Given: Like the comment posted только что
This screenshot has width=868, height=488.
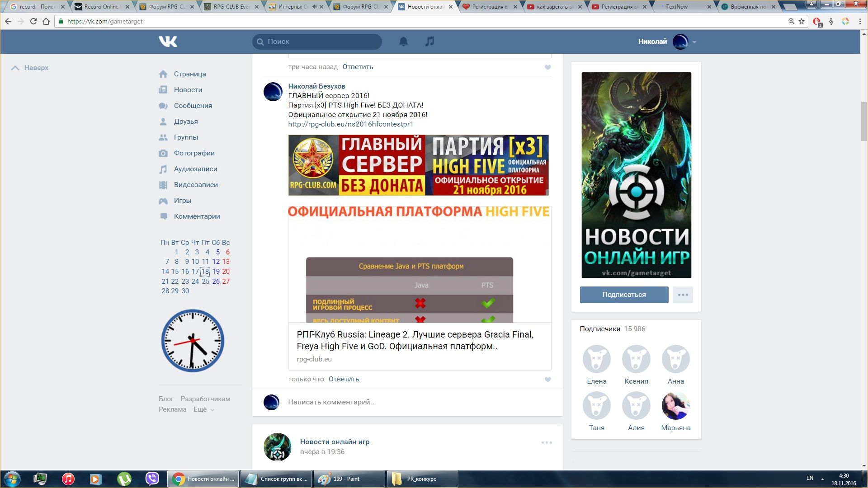Looking at the screenshot, I should (x=547, y=380).
